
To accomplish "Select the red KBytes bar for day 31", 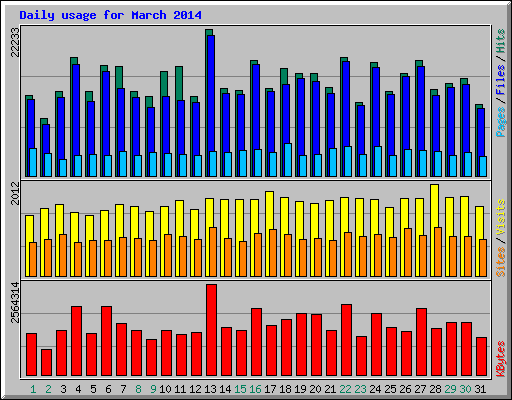I will 481,357.
